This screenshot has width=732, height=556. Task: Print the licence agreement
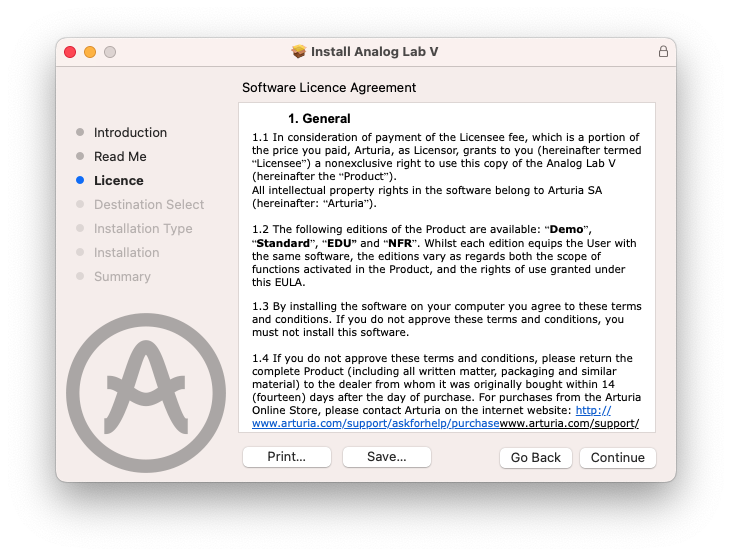(x=287, y=457)
